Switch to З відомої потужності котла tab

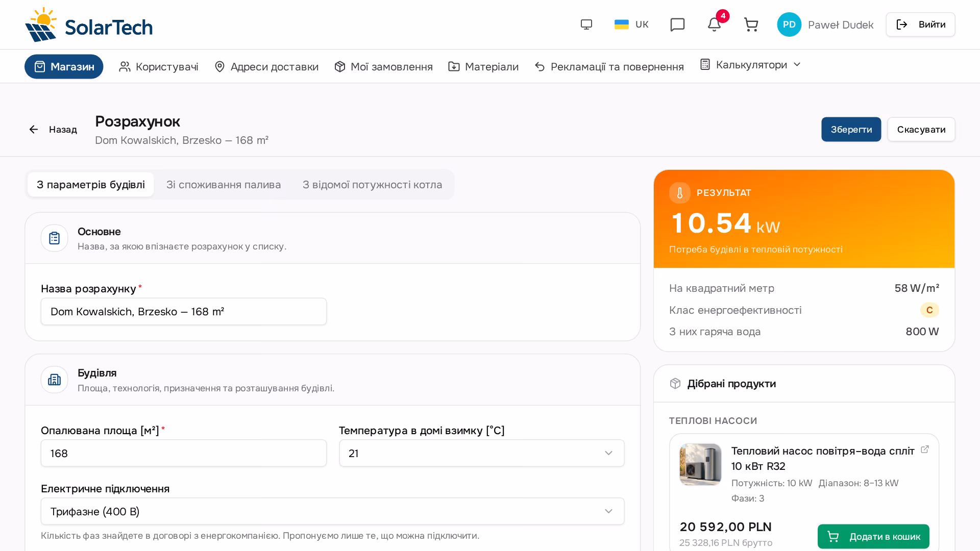coord(372,185)
